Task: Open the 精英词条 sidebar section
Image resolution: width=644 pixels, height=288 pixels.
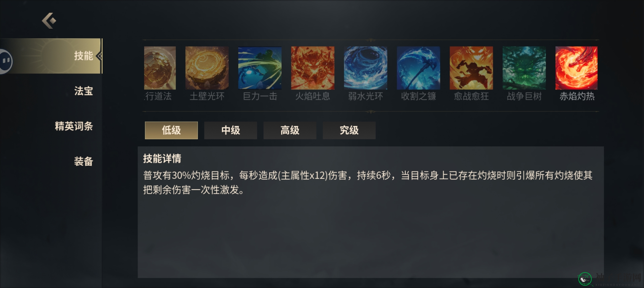Action: [x=74, y=126]
